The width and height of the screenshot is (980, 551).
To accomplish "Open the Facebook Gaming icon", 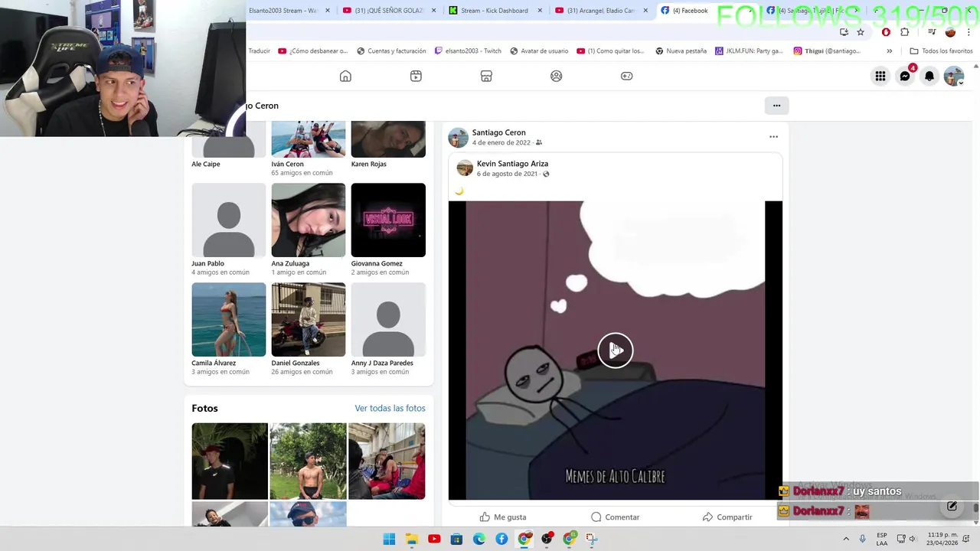I will pos(627,76).
